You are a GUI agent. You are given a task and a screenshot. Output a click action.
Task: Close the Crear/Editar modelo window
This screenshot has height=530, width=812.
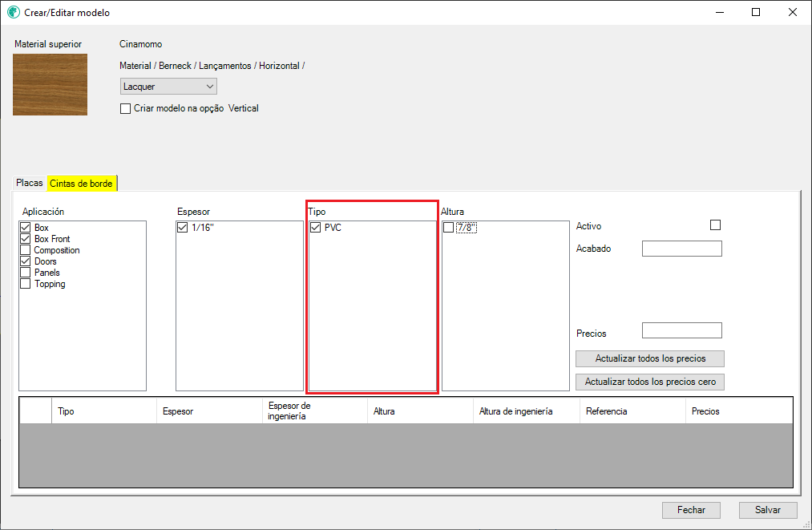(792, 12)
